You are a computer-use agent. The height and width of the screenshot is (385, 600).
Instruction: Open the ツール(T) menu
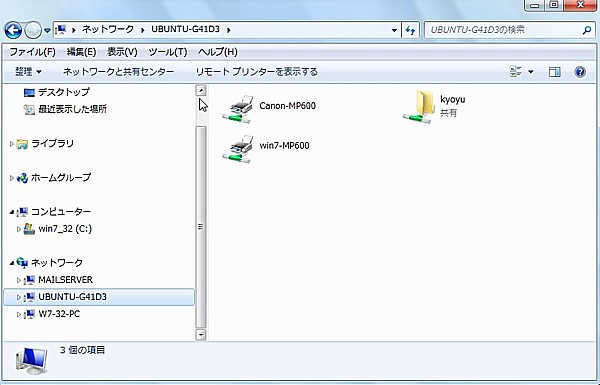click(168, 52)
